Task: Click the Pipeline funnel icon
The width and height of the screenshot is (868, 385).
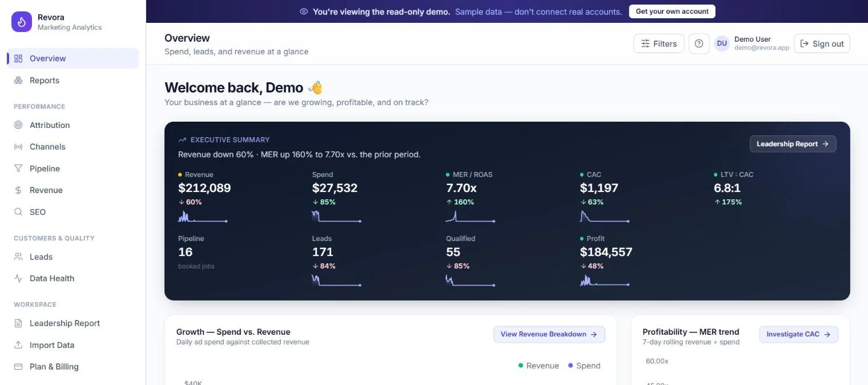Action: [18, 169]
